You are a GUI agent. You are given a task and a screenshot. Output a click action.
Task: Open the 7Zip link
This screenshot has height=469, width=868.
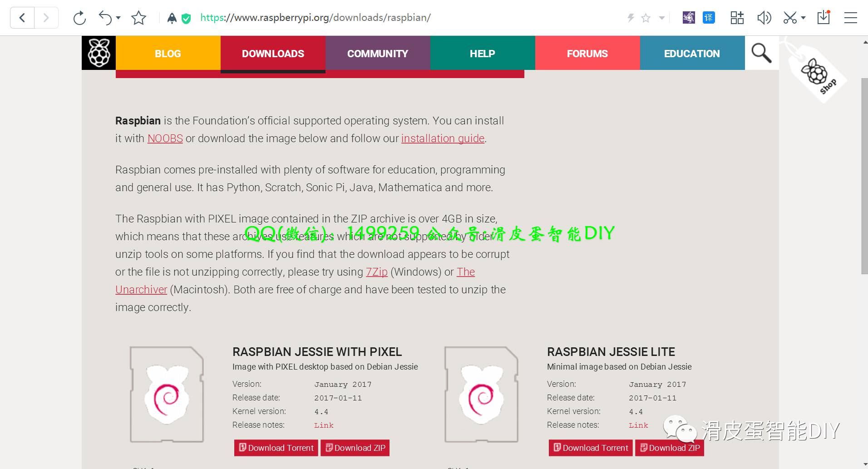pos(377,272)
